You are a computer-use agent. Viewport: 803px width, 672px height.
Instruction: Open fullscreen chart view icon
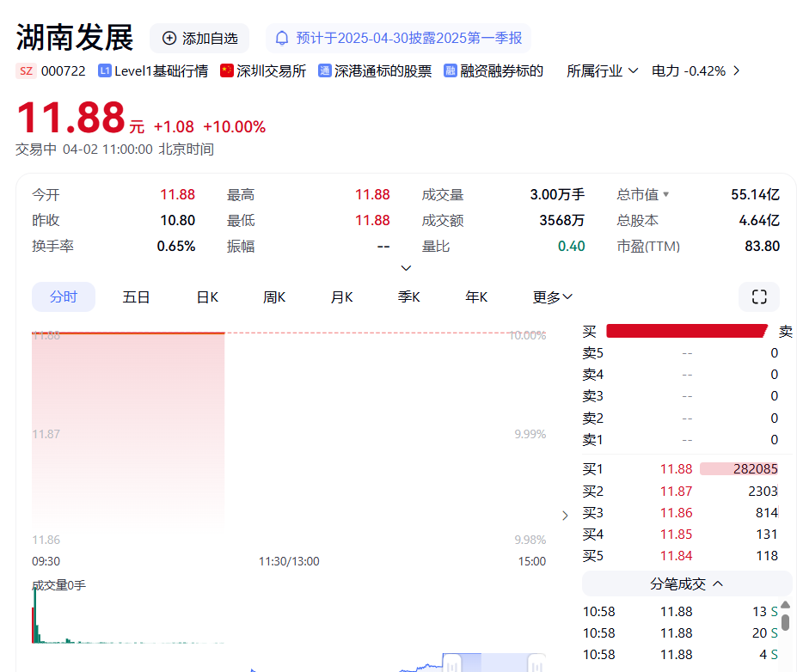759,296
